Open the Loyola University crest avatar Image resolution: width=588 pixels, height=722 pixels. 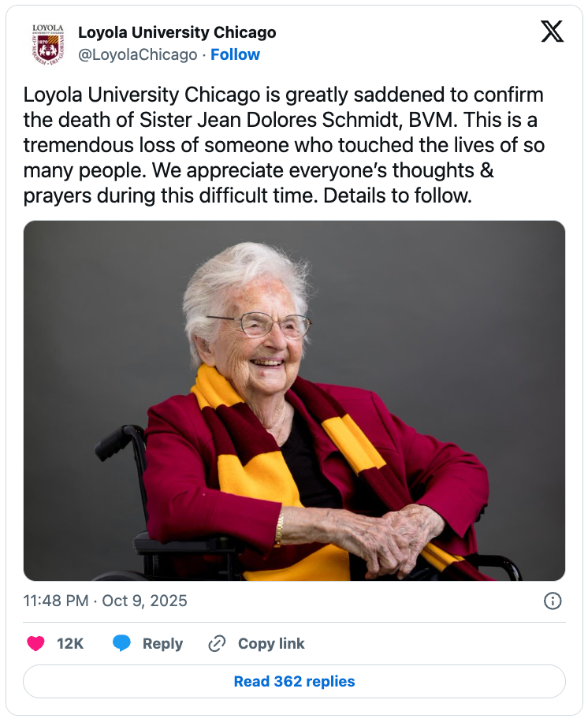(47, 43)
